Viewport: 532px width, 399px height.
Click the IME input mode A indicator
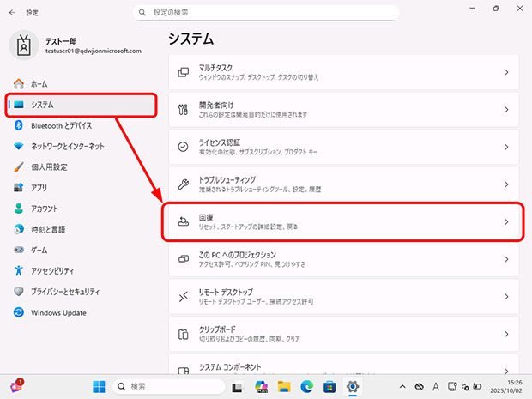coord(436,386)
